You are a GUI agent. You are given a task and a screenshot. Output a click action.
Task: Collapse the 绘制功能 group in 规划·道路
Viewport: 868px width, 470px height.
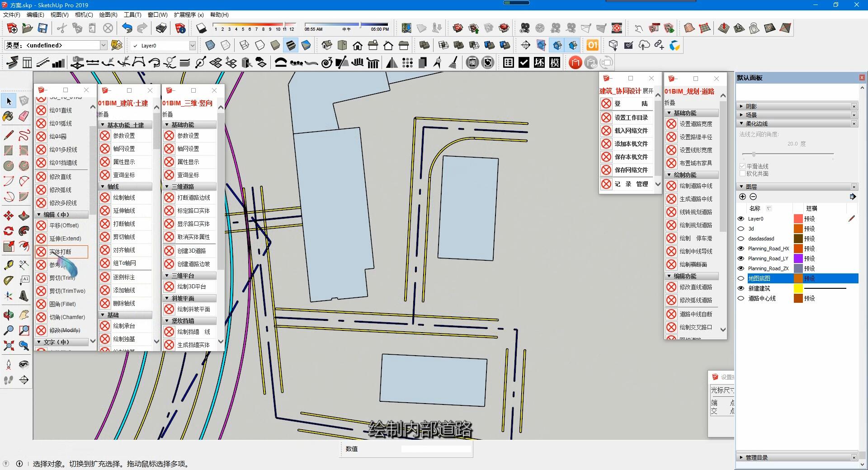[692, 175]
